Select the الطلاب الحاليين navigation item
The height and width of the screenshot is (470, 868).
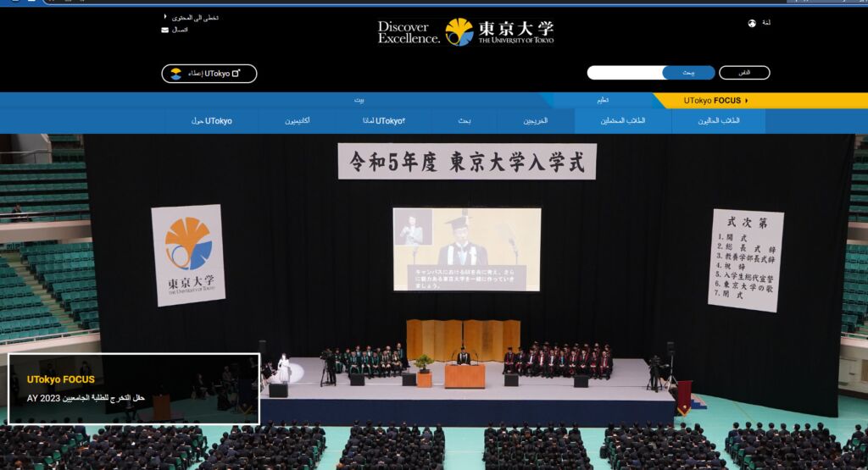(x=719, y=121)
